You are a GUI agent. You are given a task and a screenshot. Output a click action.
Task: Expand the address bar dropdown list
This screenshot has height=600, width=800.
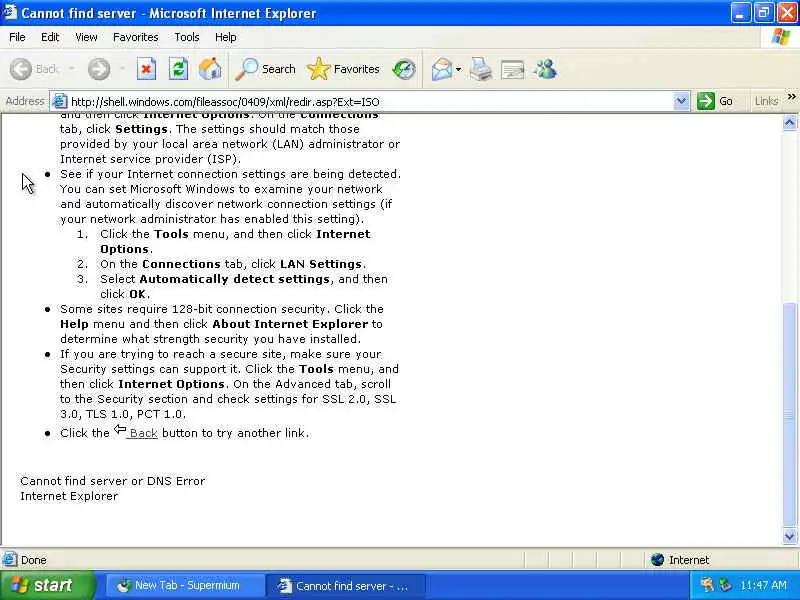(681, 102)
